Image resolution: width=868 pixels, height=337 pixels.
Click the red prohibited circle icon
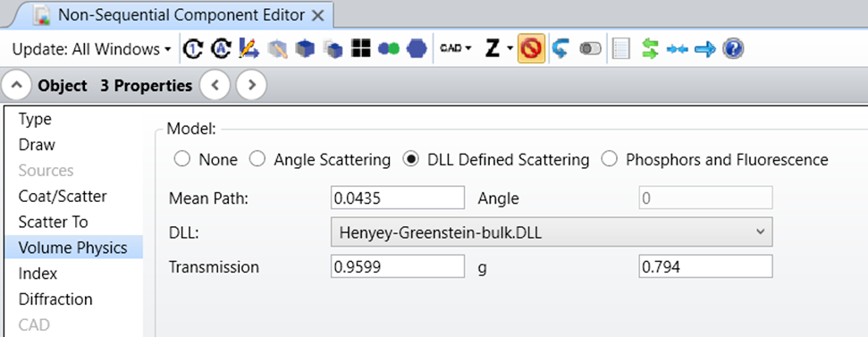tap(531, 48)
